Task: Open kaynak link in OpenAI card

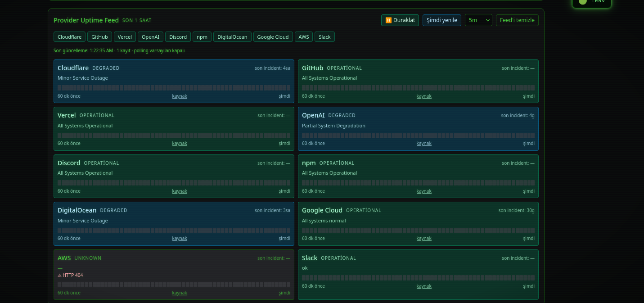Action: point(424,143)
